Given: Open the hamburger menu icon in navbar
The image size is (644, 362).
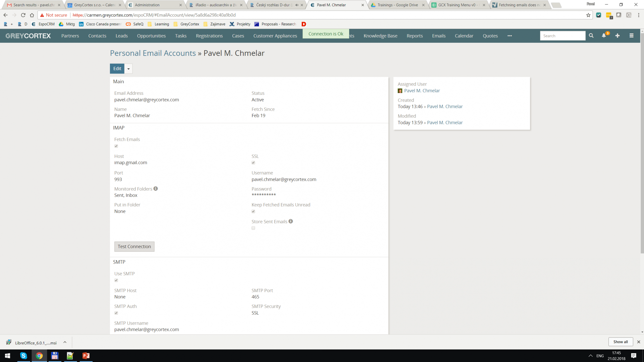Looking at the screenshot, I should 631,36.
